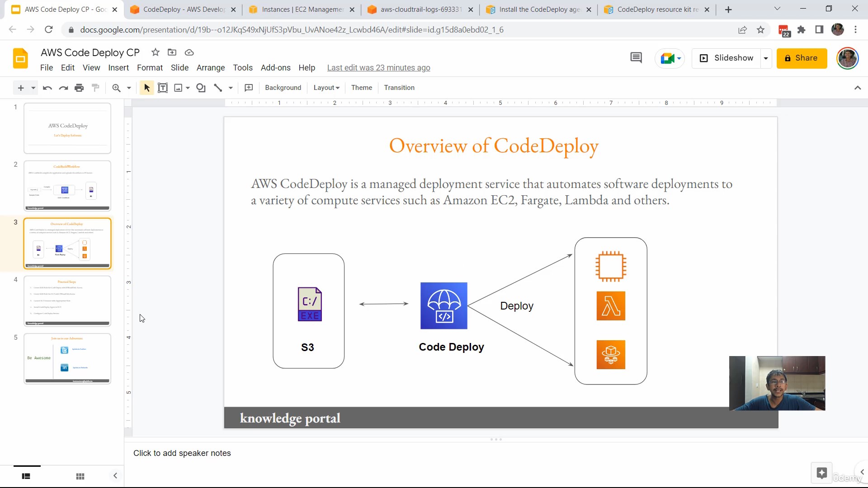Switch to CodeDeploy resource kit tab
Viewport: 868px width, 488px height.
[x=657, y=9]
